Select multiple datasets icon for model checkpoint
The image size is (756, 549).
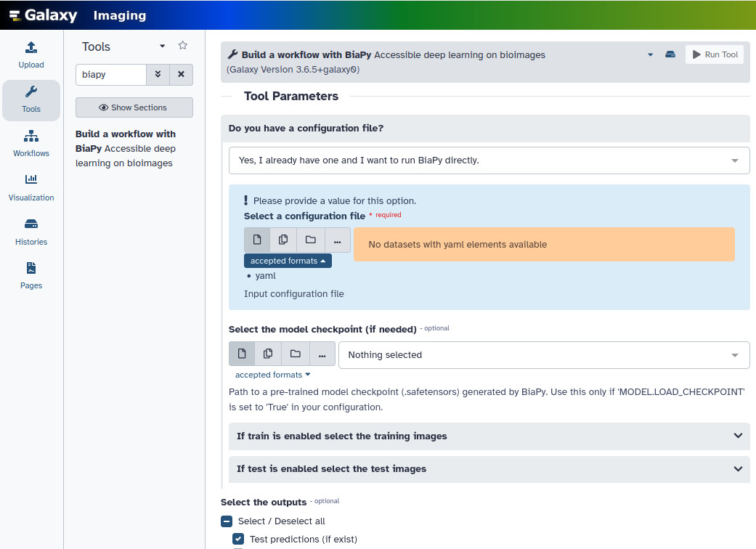pos(268,354)
